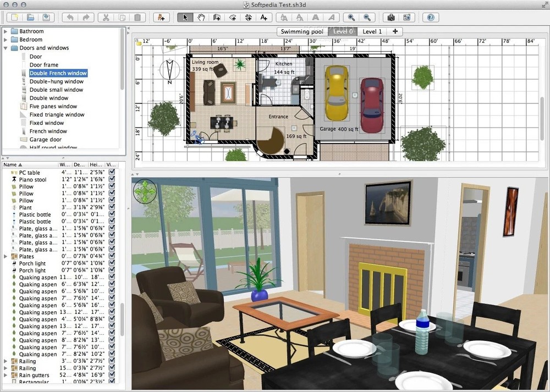550x392 pixels.
Task: Pick the Add text tool
Action: click(x=263, y=17)
